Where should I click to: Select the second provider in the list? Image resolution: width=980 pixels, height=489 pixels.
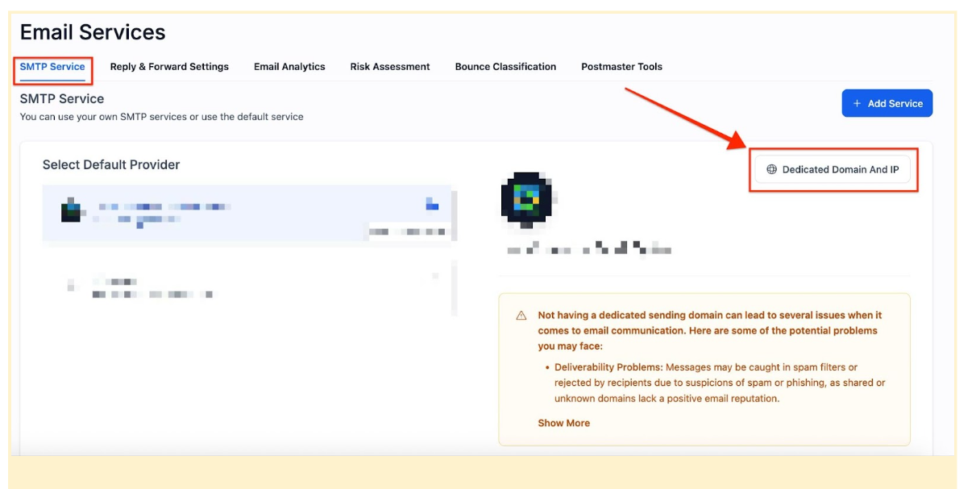[x=242, y=287]
